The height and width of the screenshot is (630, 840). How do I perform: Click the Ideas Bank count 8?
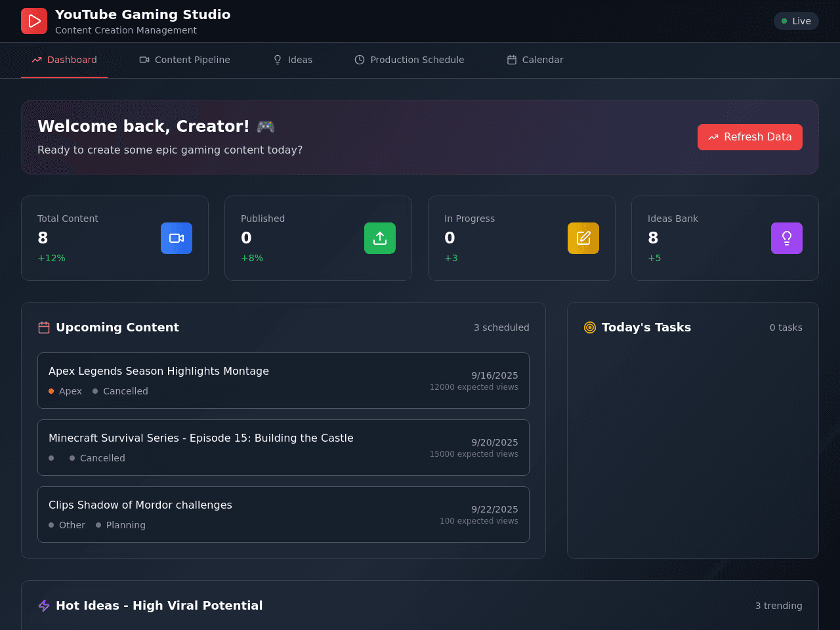[653, 238]
